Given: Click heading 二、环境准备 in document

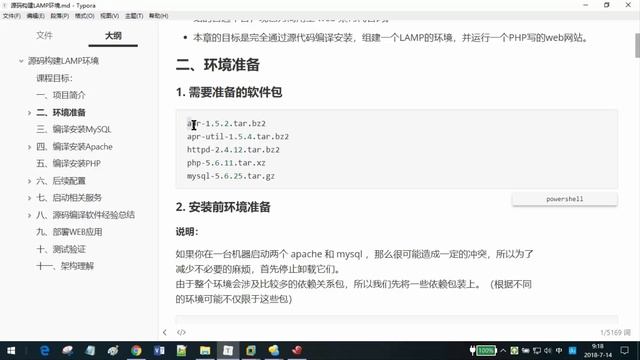Looking at the screenshot, I should coord(218,65).
